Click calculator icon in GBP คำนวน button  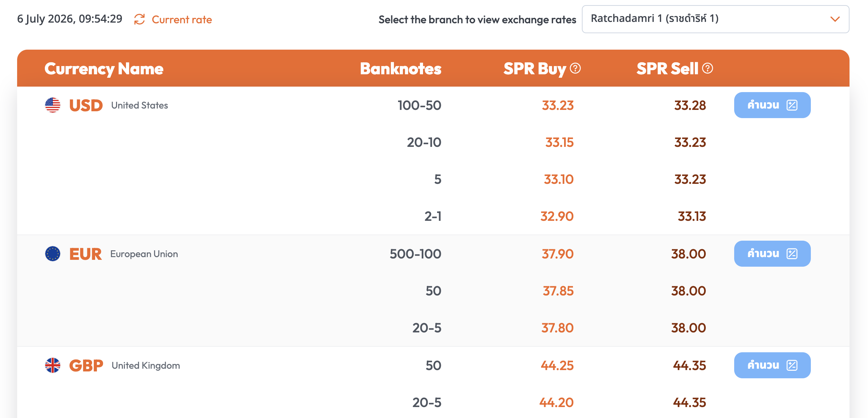pos(792,365)
